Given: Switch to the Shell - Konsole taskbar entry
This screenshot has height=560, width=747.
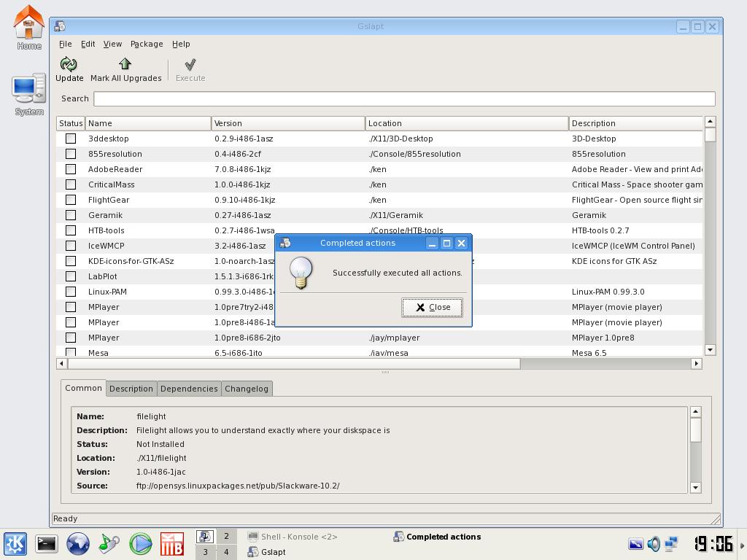Looking at the screenshot, I should coord(293,537).
